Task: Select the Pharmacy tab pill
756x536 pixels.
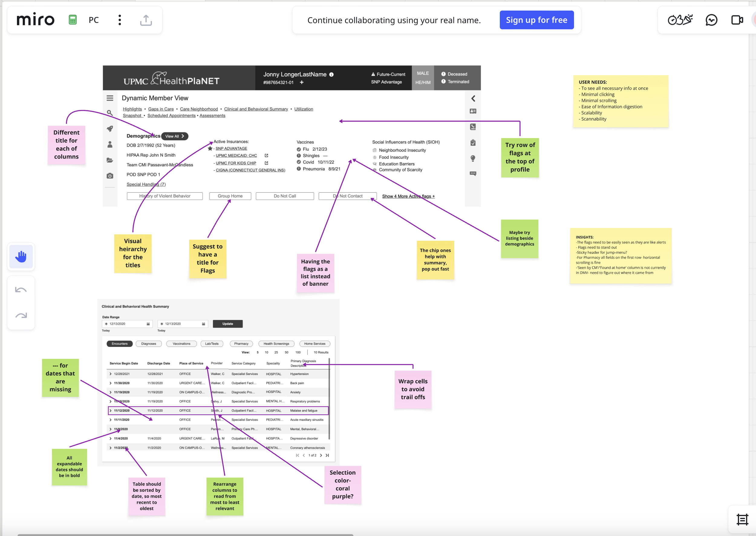Action: tap(241, 344)
